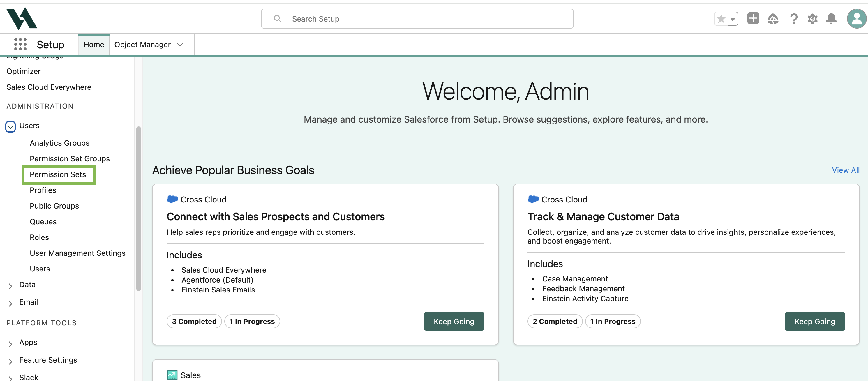868x381 pixels.
Task: Click the Einstein Sales Emails list item
Action: point(218,290)
